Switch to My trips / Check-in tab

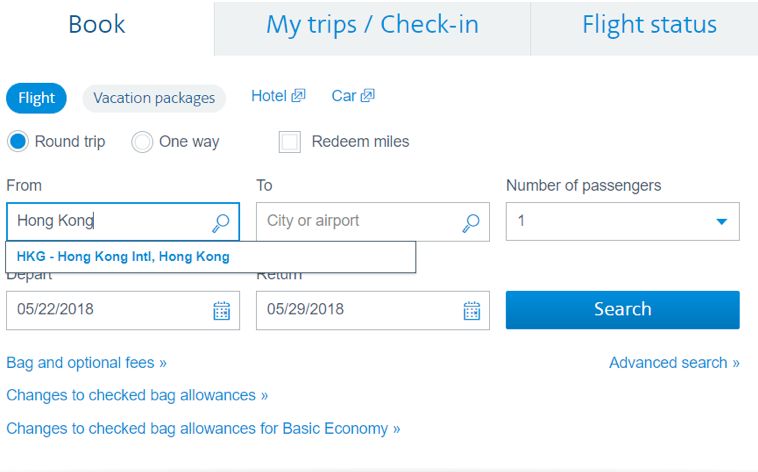click(372, 26)
